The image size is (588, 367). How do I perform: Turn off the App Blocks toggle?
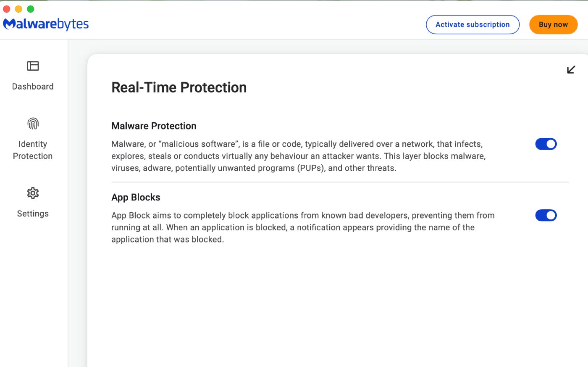[546, 216]
